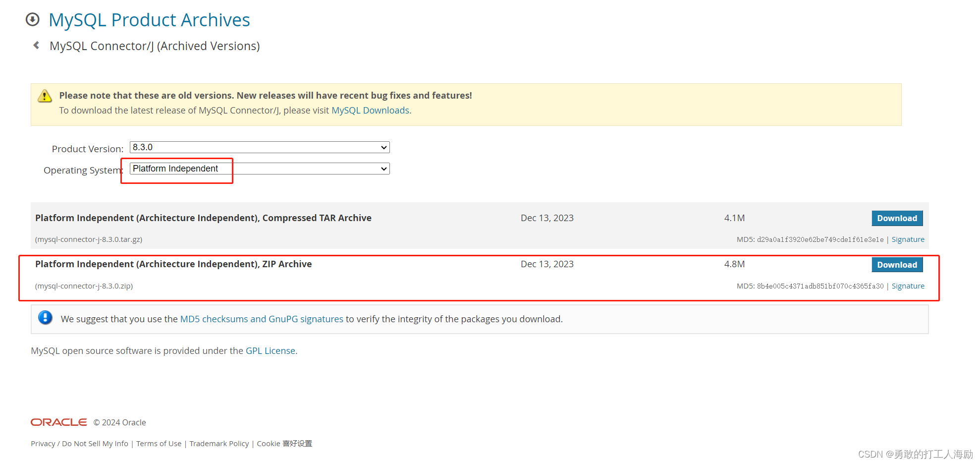
Task: Click MySQL Product Archives heading
Action: (x=149, y=20)
